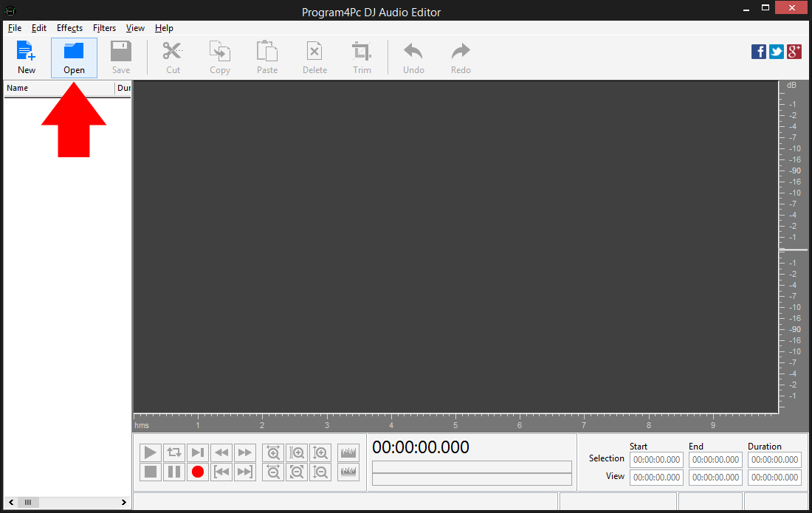Open a new audio file project
The height and width of the screenshot is (513, 812).
click(x=26, y=55)
